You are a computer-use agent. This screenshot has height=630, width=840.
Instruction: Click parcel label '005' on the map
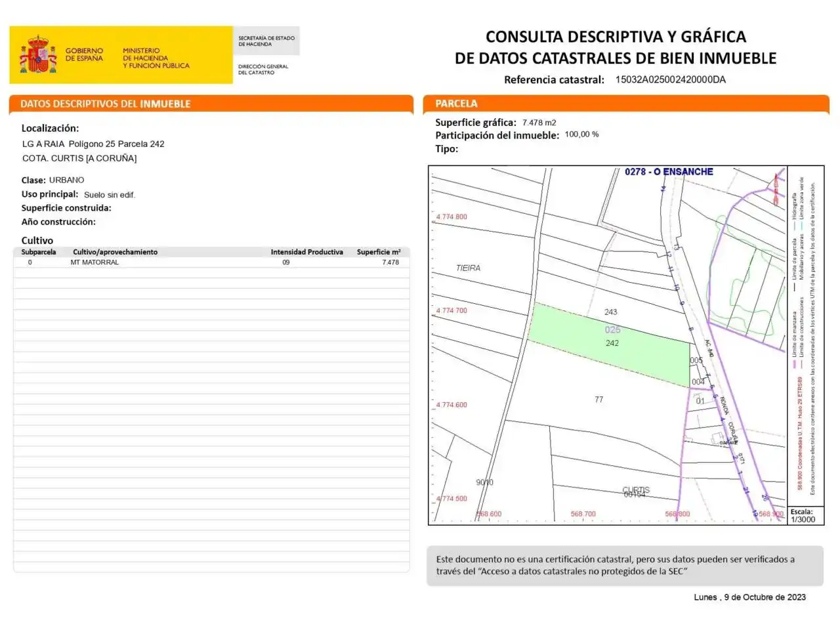[x=696, y=360]
